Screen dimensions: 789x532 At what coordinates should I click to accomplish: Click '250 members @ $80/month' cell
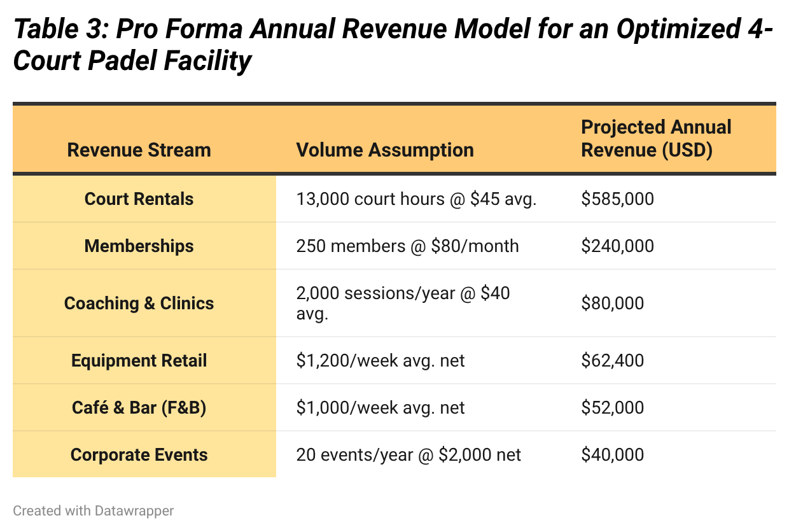point(407,246)
